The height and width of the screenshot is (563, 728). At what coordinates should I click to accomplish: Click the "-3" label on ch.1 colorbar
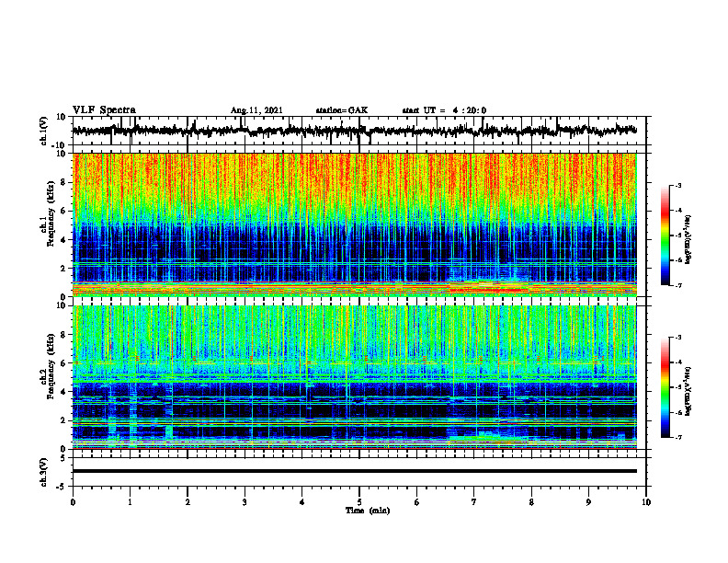677,186
